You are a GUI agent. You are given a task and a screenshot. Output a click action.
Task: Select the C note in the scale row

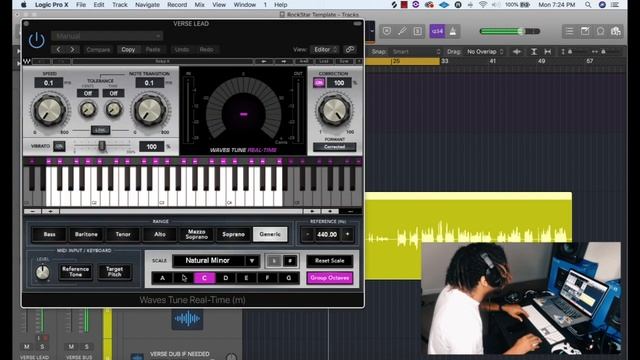point(204,278)
